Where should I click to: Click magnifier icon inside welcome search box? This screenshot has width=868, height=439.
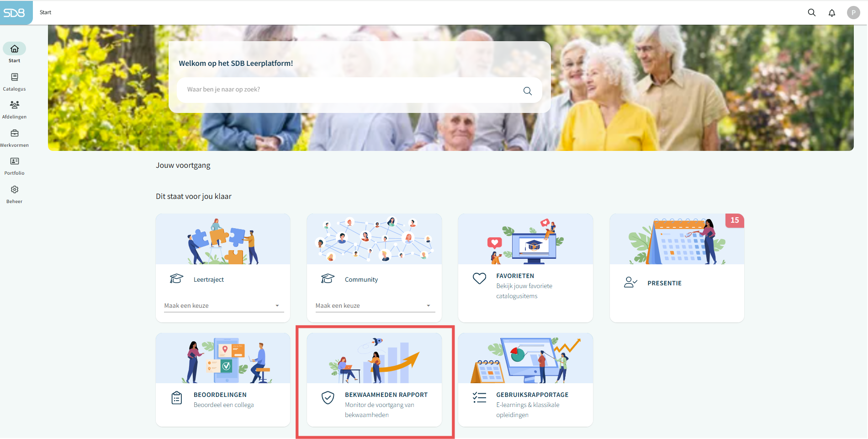click(527, 91)
